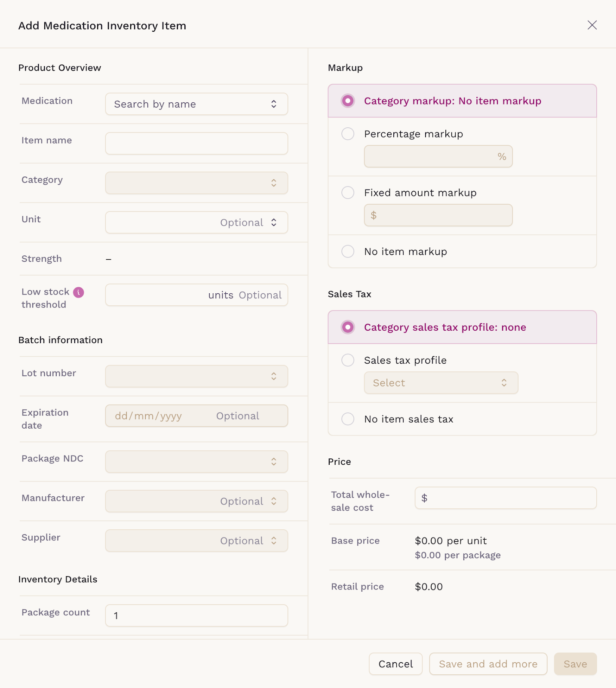Click the Low stock threshold info icon
Screen dimensions: 616x688
[79, 292]
